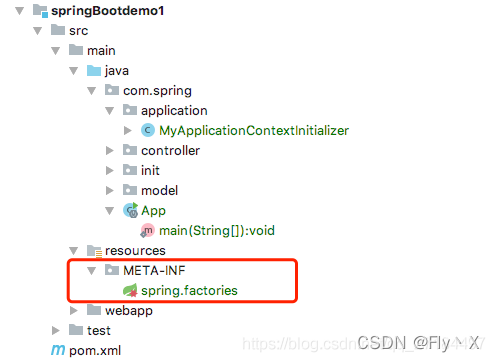This screenshot has width=495, height=362.
Task: Expand the controller package
Action: 109,151
